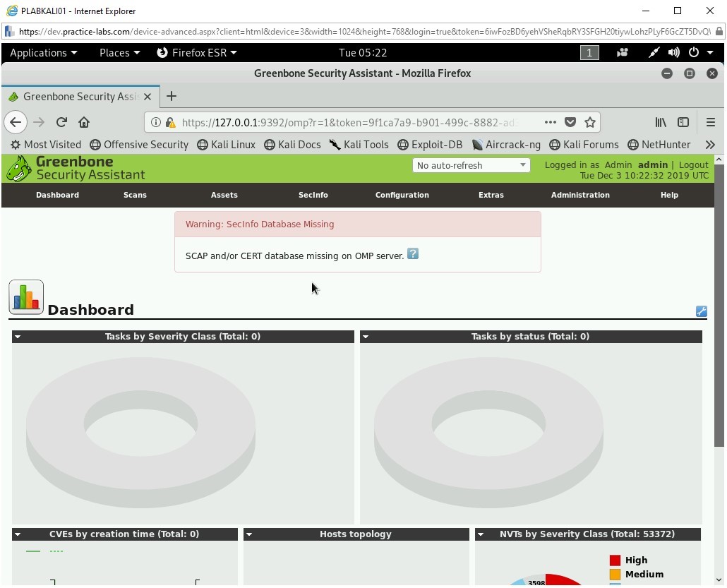The height and width of the screenshot is (588, 727).
Task: Click the page vertical scrollbar thumb
Action: coord(719,305)
